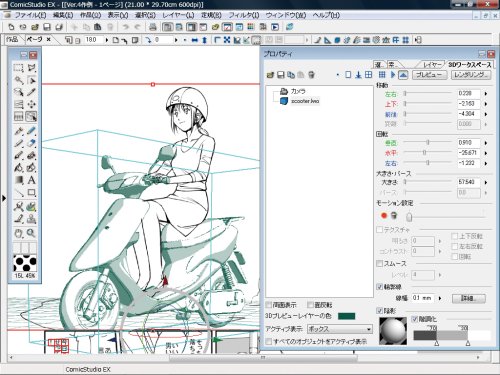The height and width of the screenshot is (375, 500).
Task: Select the magic wand tool
Action: point(19,80)
